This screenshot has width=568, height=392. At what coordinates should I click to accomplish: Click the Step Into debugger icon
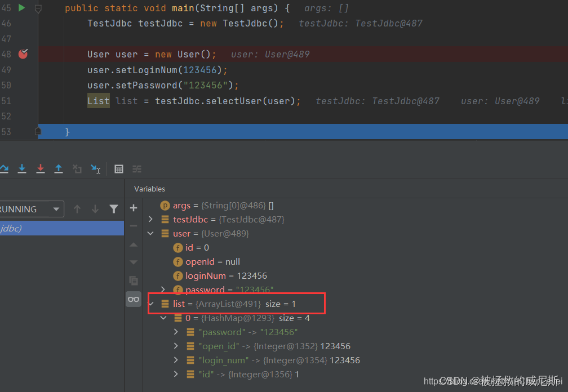click(x=22, y=168)
